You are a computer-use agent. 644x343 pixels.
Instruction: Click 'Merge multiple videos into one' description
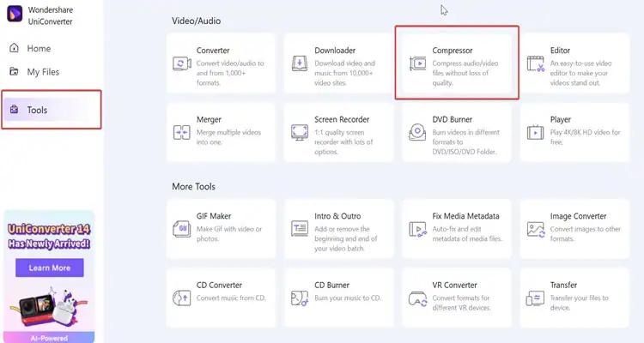point(228,137)
